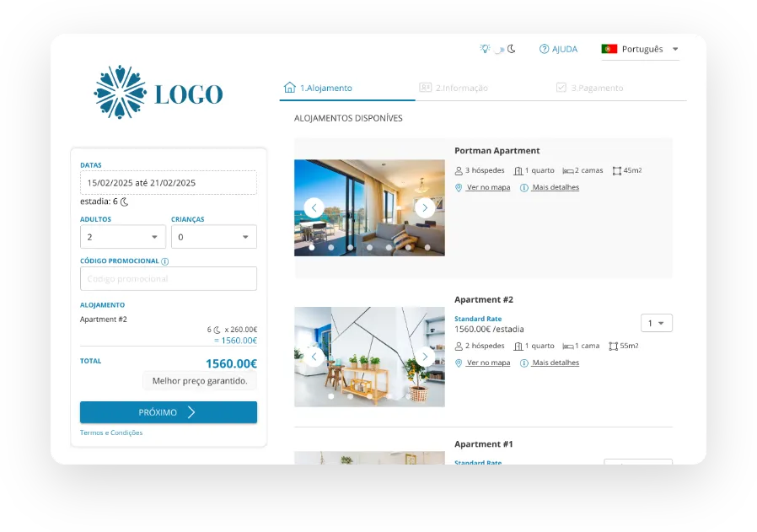Click the bed icon by 2 camas
The width and height of the screenshot is (757, 532).
click(568, 171)
